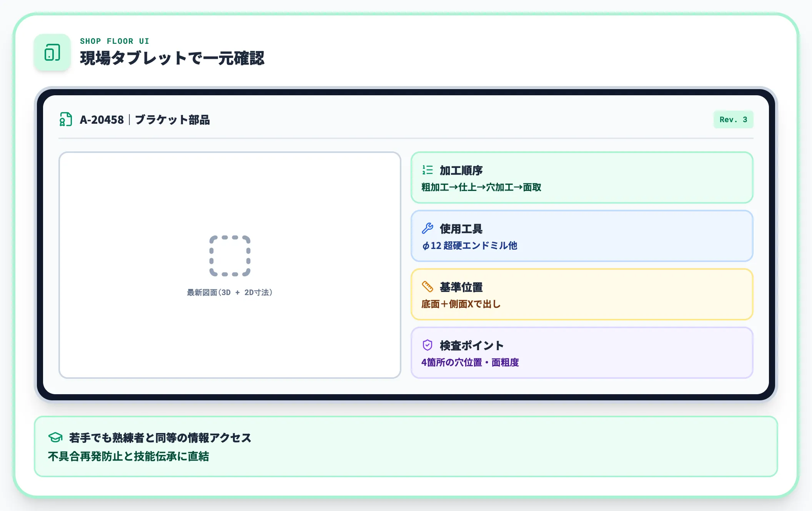Click the document icon next to A-20458

click(x=66, y=119)
